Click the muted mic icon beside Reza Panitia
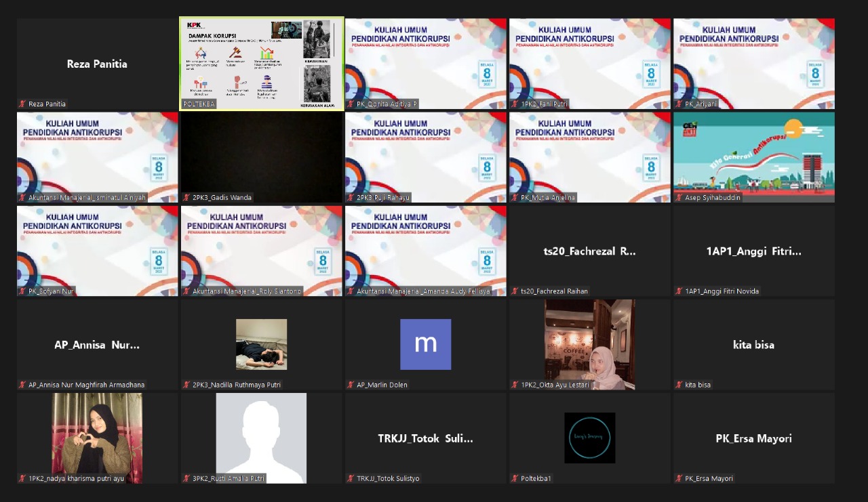This screenshot has width=868, height=502. (x=22, y=104)
